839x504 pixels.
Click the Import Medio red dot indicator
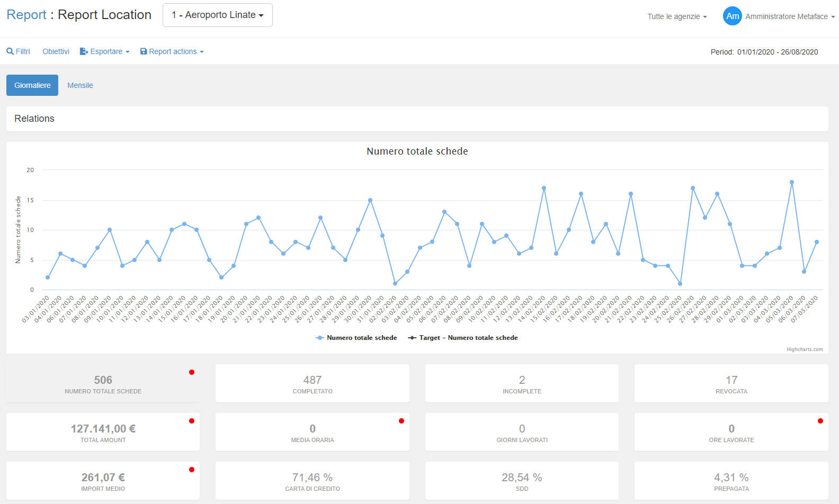[x=192, y=470]
